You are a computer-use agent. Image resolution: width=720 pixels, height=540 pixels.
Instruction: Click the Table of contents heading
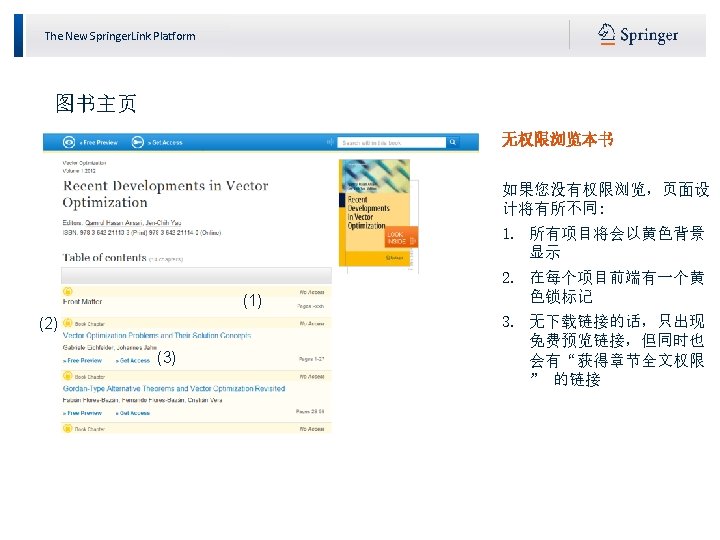click(104, 258)
